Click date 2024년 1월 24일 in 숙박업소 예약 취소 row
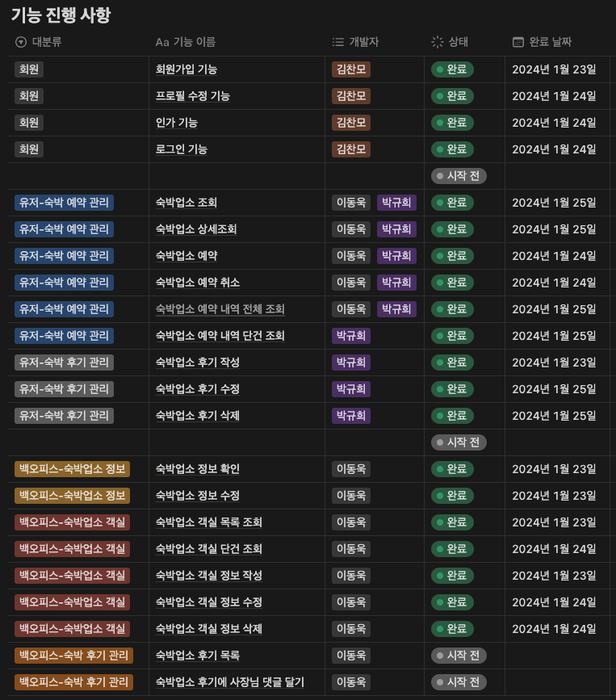The height and width of the screenshot is (700, 616). click(554, 283)
